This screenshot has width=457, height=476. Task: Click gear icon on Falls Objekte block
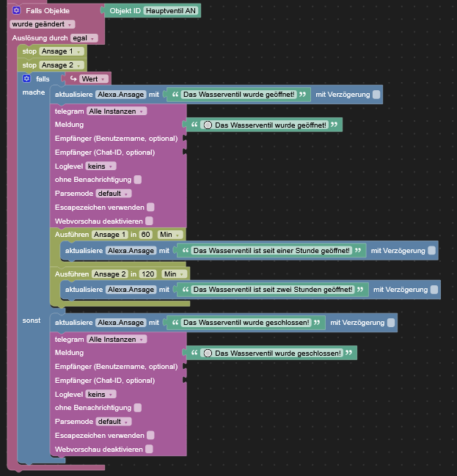point(16,10)
